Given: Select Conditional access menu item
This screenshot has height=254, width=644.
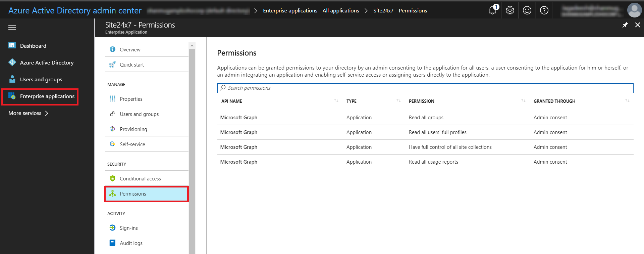Looking at the screenshot, I should pos(140,179).
